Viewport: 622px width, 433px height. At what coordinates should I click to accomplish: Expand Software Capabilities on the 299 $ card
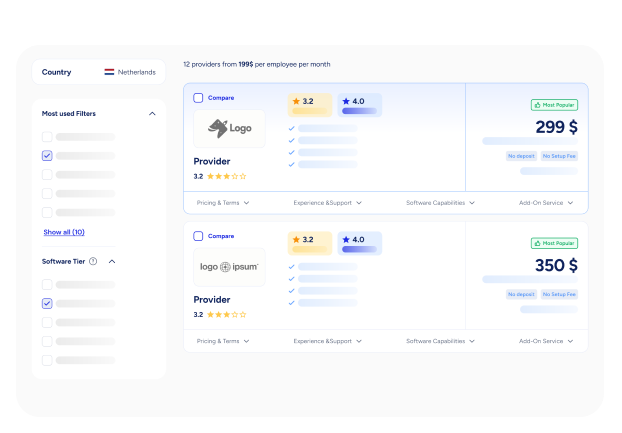[x=440, y=203]
